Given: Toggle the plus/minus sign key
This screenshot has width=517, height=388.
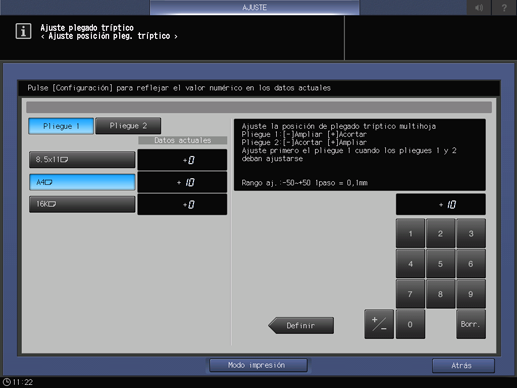Looking at the screenshot, I should [379, 324].
